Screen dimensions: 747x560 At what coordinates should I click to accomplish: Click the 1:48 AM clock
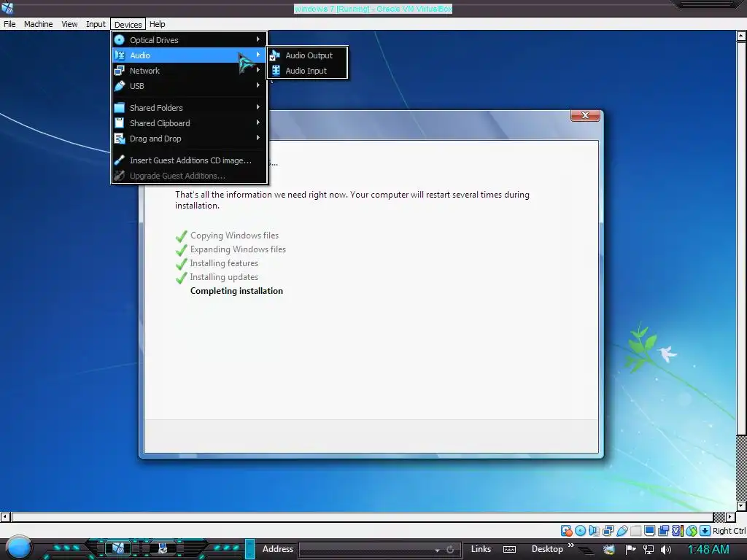coord(708,549)
